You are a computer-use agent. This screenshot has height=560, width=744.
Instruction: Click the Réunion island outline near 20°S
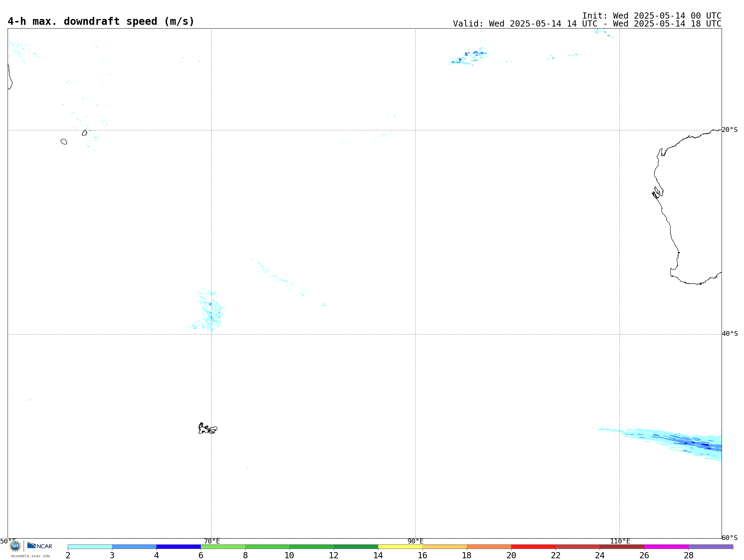pos(64,142)
